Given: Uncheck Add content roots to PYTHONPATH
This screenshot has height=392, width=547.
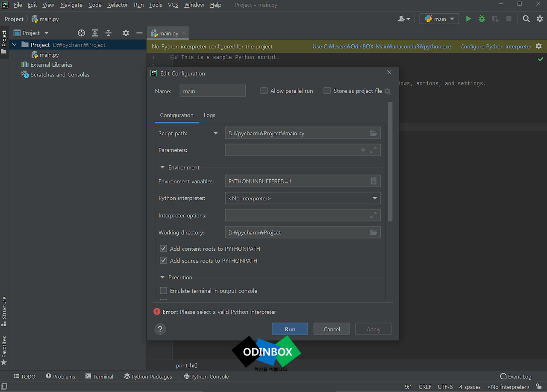Looking at the screenshot, I should click(163, 248).
